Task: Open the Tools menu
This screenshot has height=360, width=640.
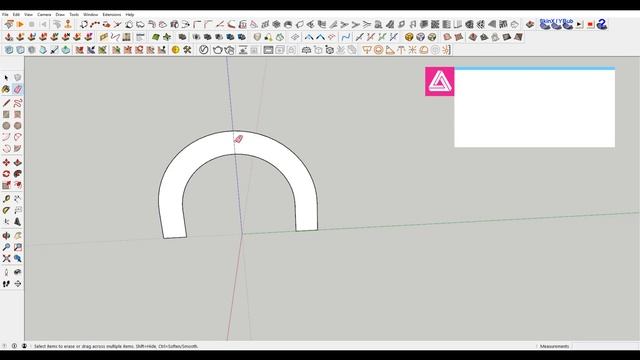Action: coord(74,14)
